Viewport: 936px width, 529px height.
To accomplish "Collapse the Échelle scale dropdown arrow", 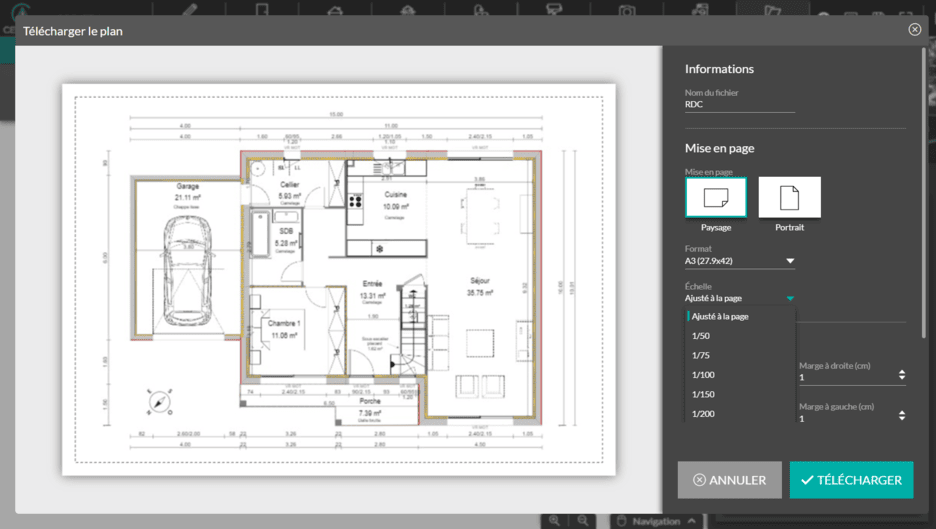I will (x=790, y=298).
